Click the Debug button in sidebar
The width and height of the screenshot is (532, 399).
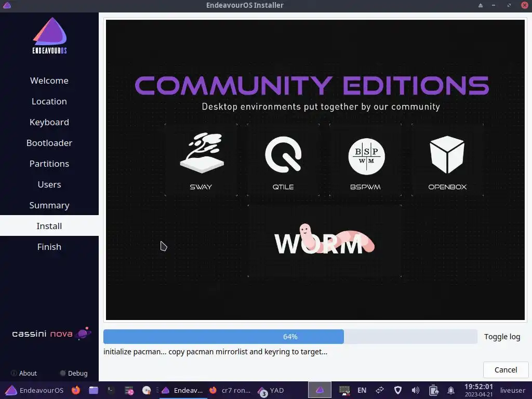tap(74, 373)
